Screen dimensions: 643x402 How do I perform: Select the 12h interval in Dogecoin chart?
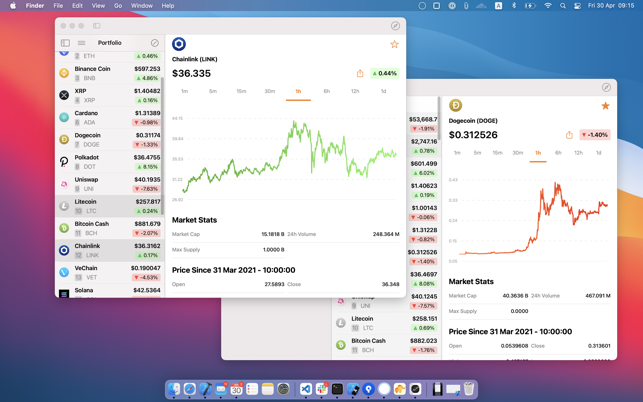point(578,153)
